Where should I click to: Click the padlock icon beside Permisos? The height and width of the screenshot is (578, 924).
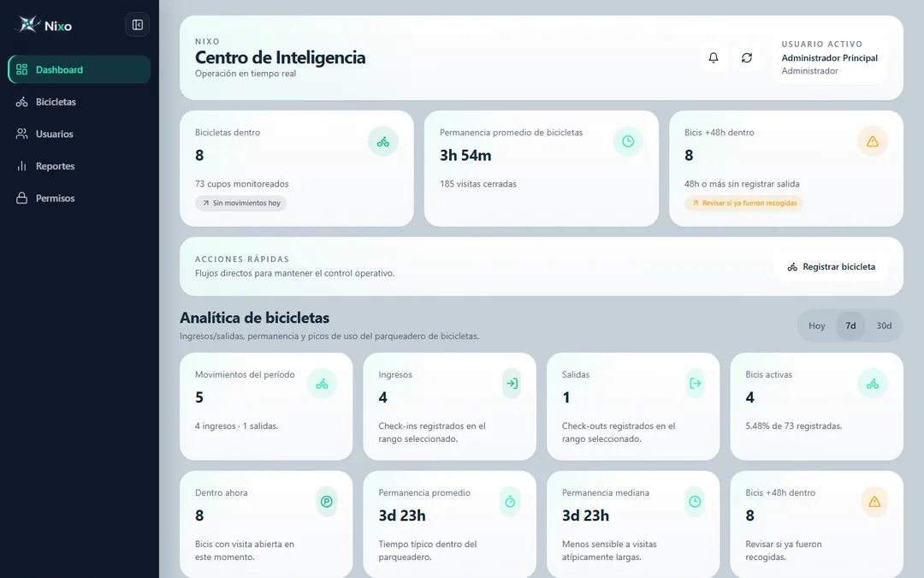tap(21, 198)
